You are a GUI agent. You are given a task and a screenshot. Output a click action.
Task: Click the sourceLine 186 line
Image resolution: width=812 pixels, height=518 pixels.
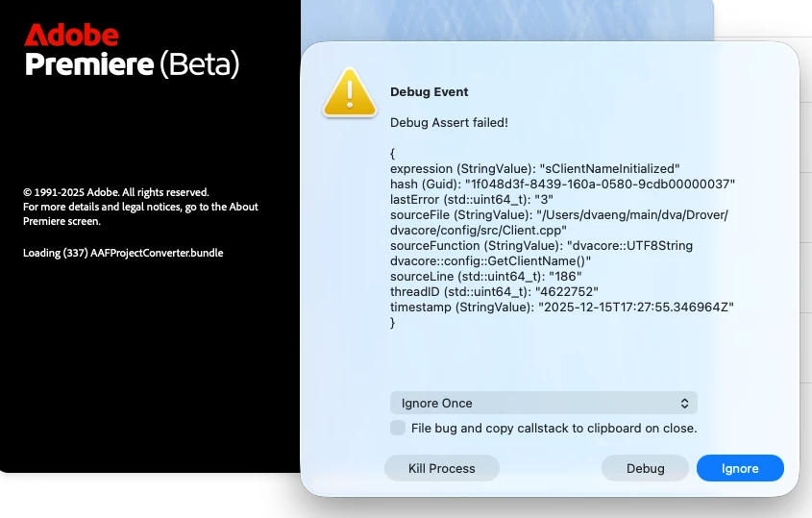click(485, 276)
